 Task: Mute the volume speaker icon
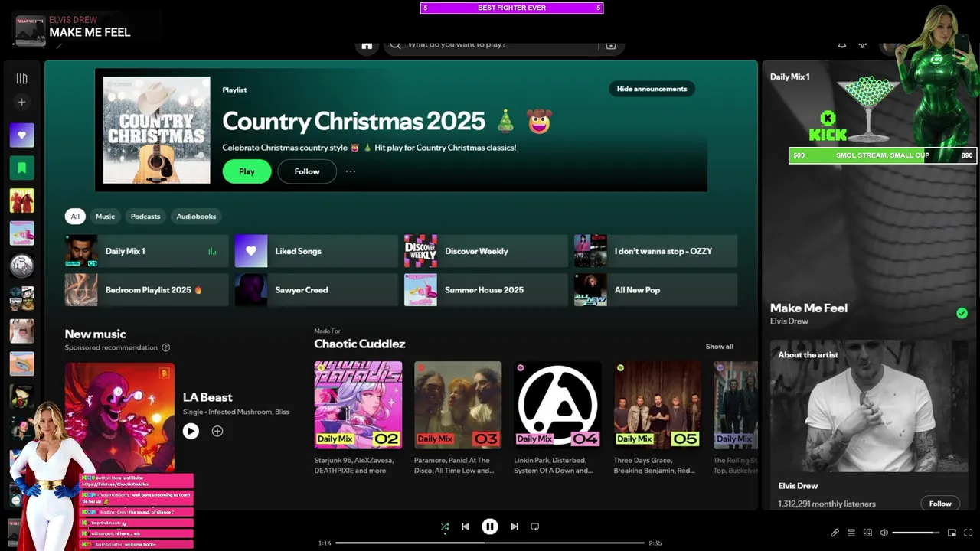tap(884, 533)
